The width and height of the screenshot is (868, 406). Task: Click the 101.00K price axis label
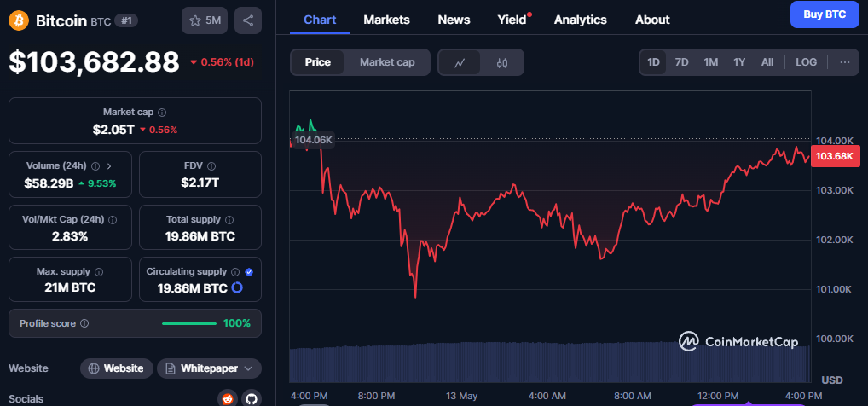point(836,288)
